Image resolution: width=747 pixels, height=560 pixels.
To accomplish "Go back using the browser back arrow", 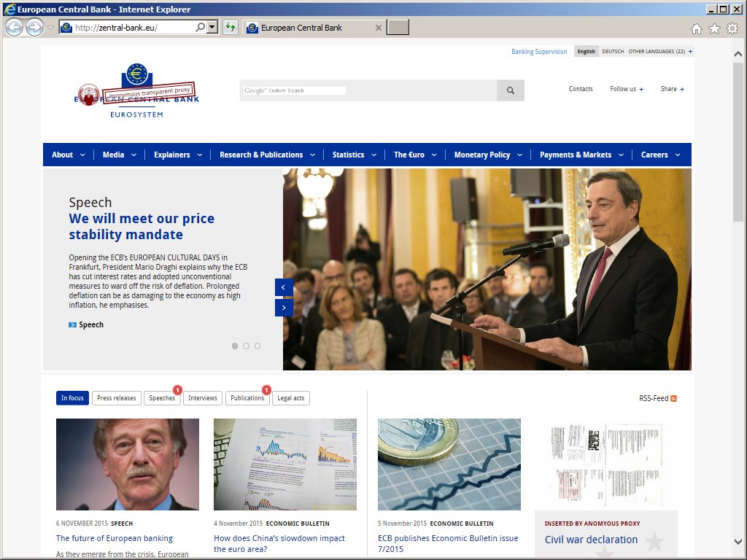I will [x=14, y=28].
